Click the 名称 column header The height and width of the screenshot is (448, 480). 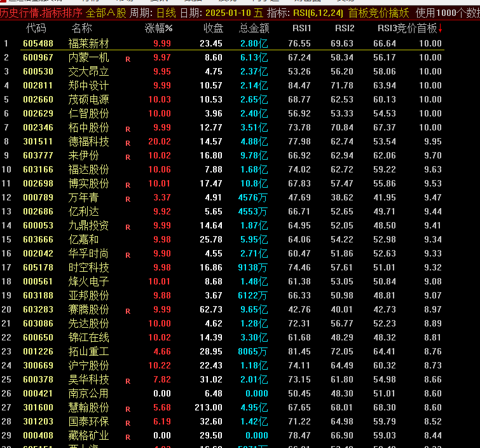81,28
